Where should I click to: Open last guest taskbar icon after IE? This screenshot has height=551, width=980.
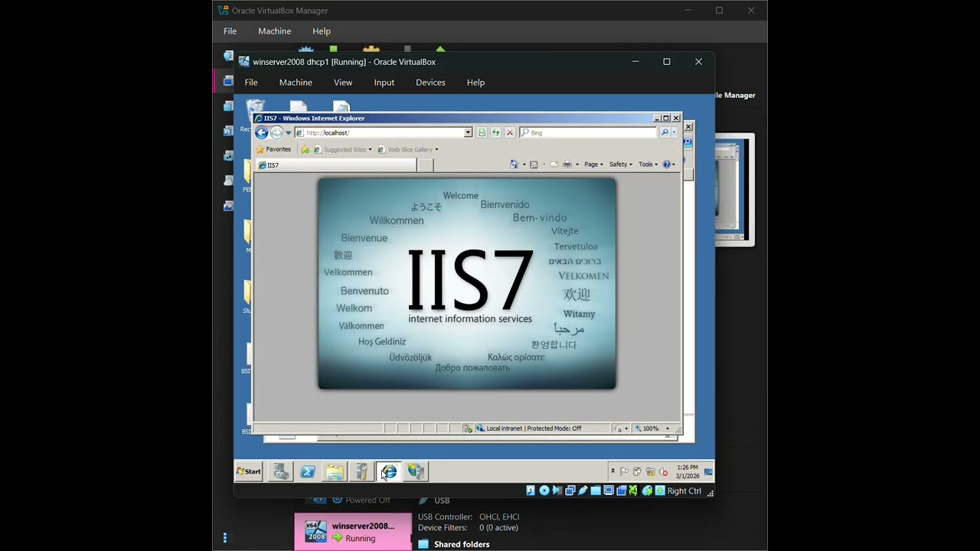pos(416,471)
